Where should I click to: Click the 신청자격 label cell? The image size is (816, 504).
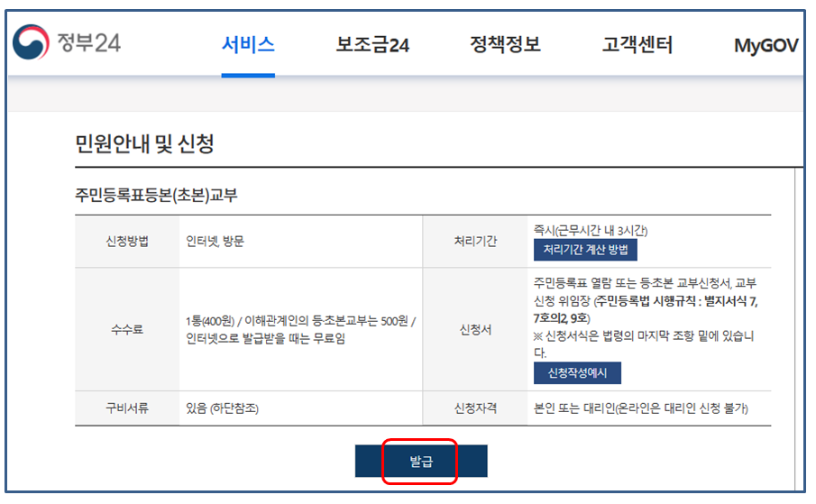[x=475, y=408]
